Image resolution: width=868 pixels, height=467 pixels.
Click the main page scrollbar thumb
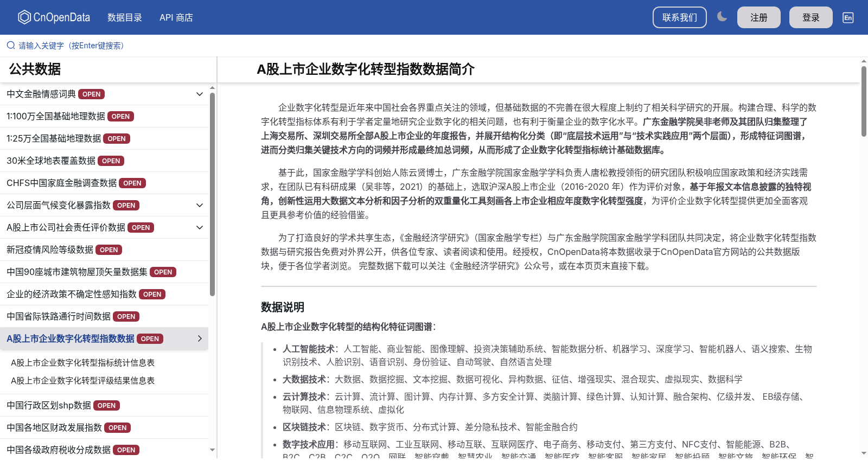[864, 101]
